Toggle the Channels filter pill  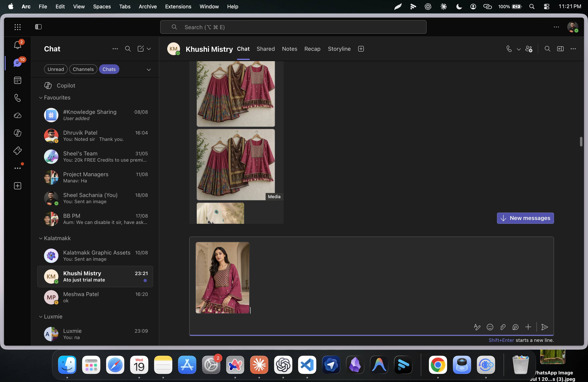pyautogui.click(x=83, y=69)
